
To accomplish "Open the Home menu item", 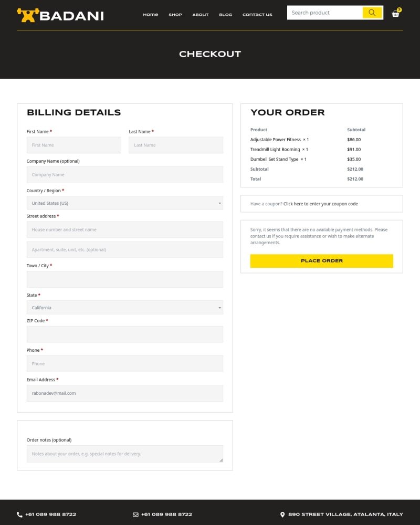I will coord(151,15).
